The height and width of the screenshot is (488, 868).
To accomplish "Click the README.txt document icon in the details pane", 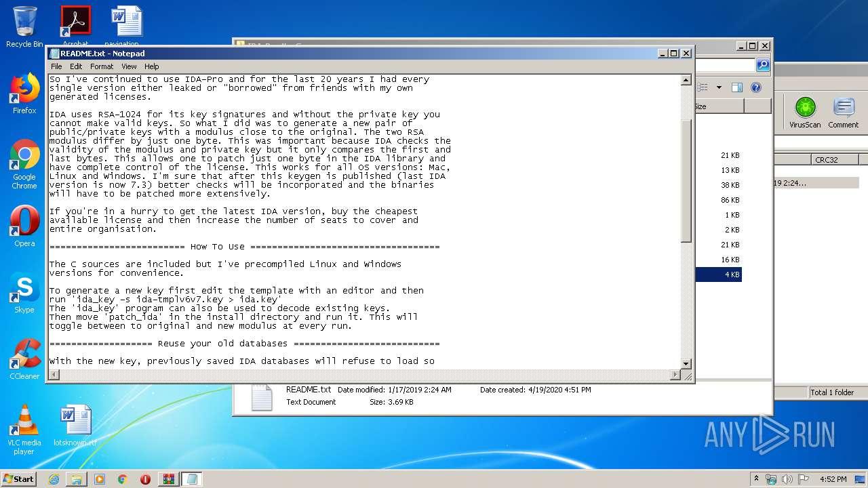I will point(262,398).
